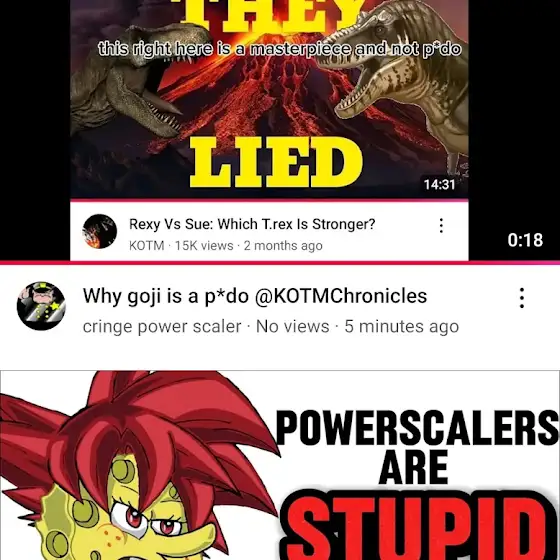
Task: Click the POWERSCALERS ARE headline text
Action: click(417, 448)
